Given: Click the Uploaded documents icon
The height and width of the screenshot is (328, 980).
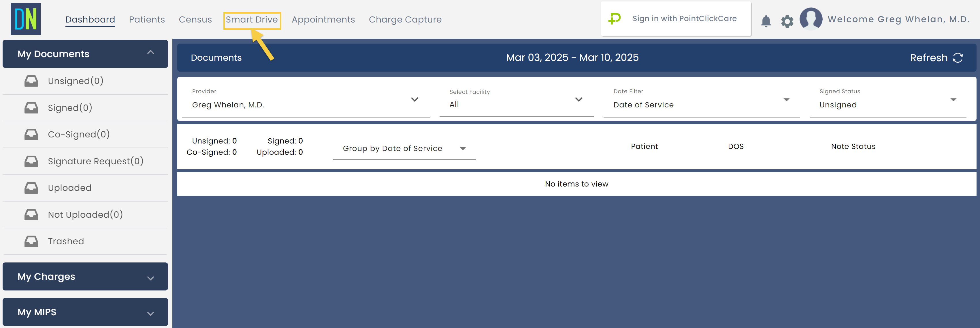Looking at the screenshot, I should [x=31, y=187].
